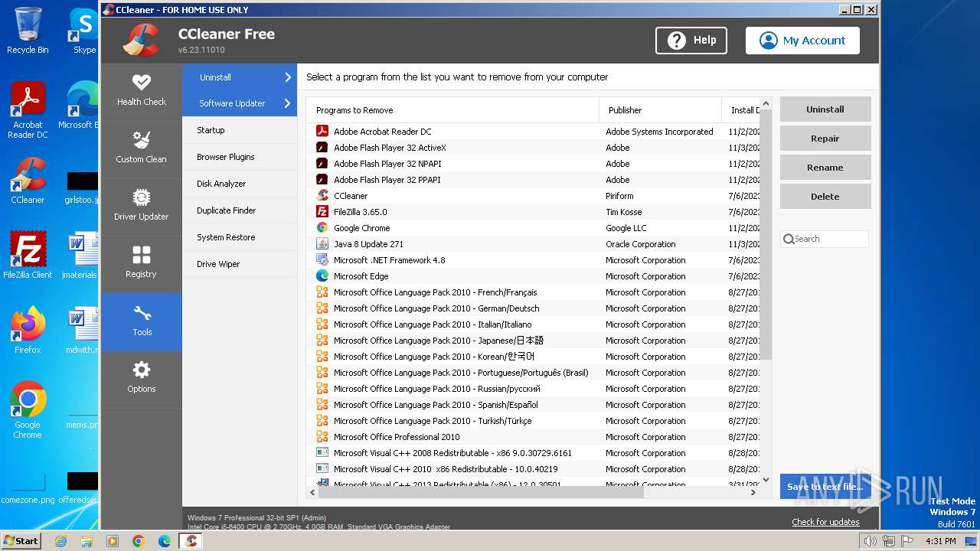Open the Chrome taskbar icon
This screenshot has width=980, height=551.
tap(139, 541)
